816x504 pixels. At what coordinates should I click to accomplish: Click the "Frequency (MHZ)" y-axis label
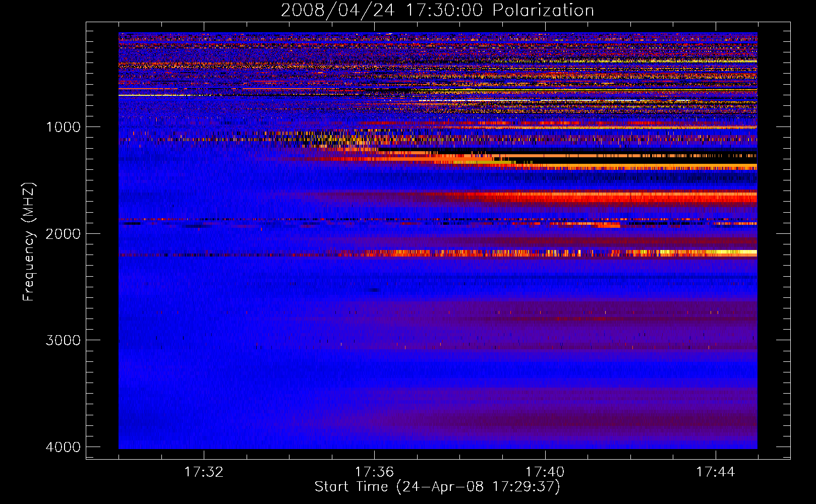[x=29, y=241]
